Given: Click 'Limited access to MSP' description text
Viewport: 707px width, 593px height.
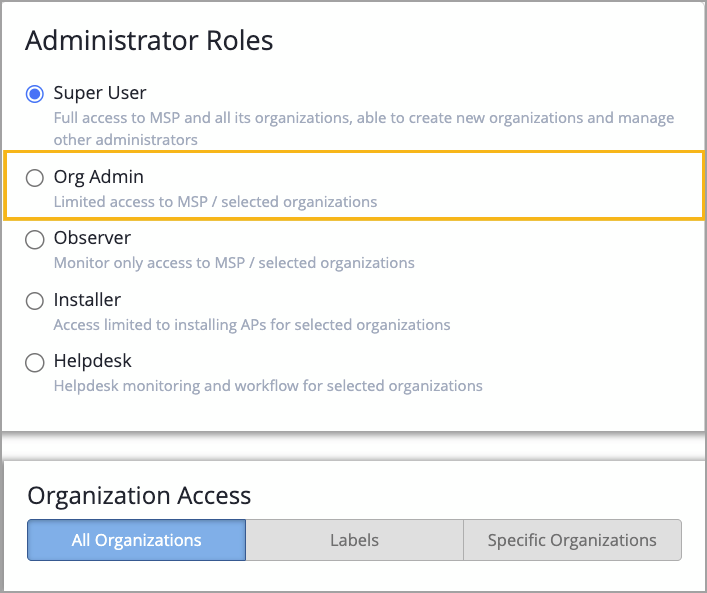Looking at the screenshot, I should (215, 202).
